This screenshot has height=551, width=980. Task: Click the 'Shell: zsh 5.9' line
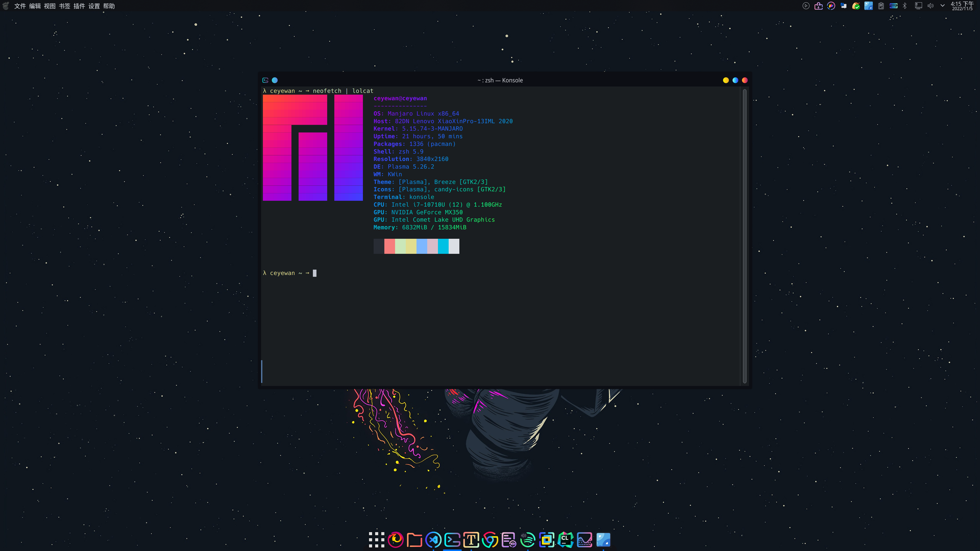click(x=398, y=151)
